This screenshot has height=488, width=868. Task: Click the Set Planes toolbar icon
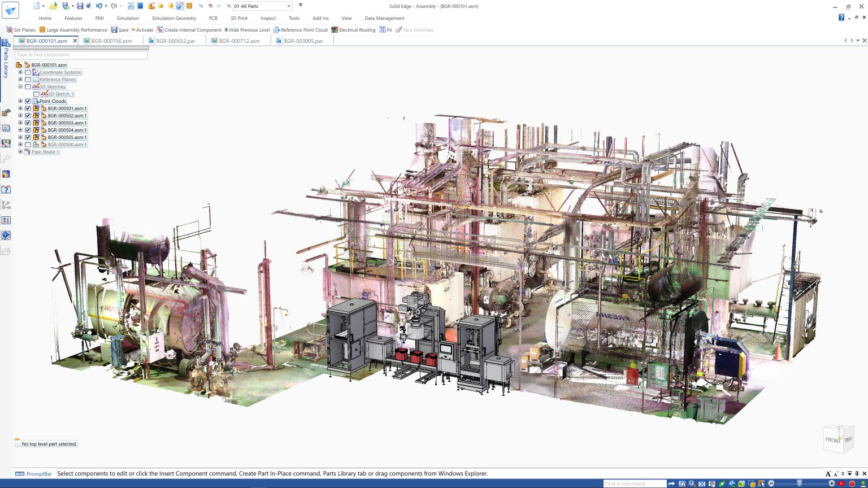click(10, 30)
